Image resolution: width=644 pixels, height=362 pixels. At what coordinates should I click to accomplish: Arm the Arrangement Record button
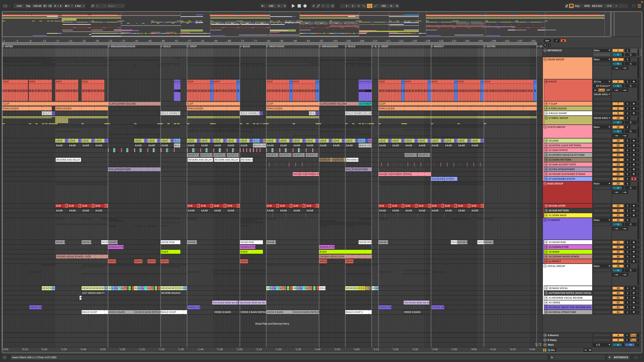pos(305,6)
